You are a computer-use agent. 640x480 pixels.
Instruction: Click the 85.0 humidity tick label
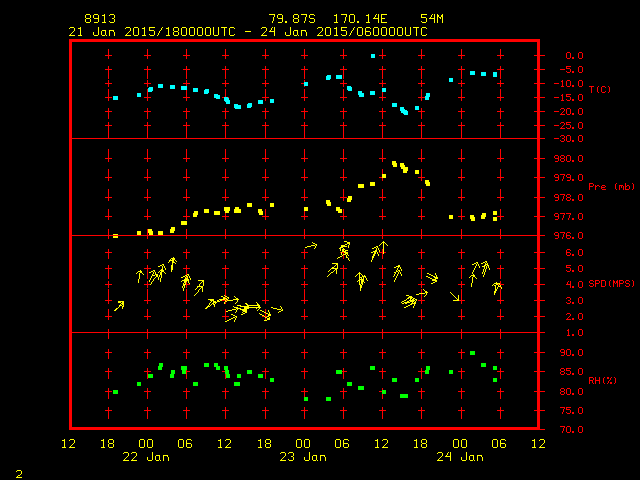click(571, 372)
